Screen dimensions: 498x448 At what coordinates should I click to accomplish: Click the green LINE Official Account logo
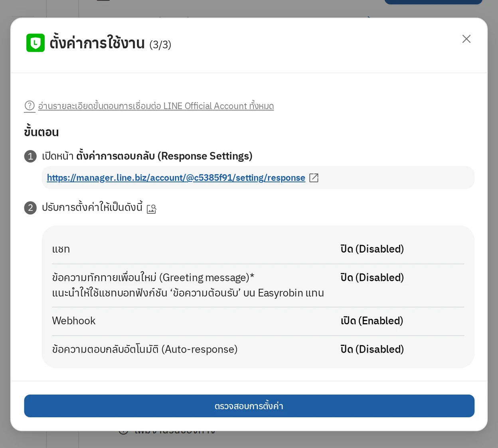[x=36, y=43]
